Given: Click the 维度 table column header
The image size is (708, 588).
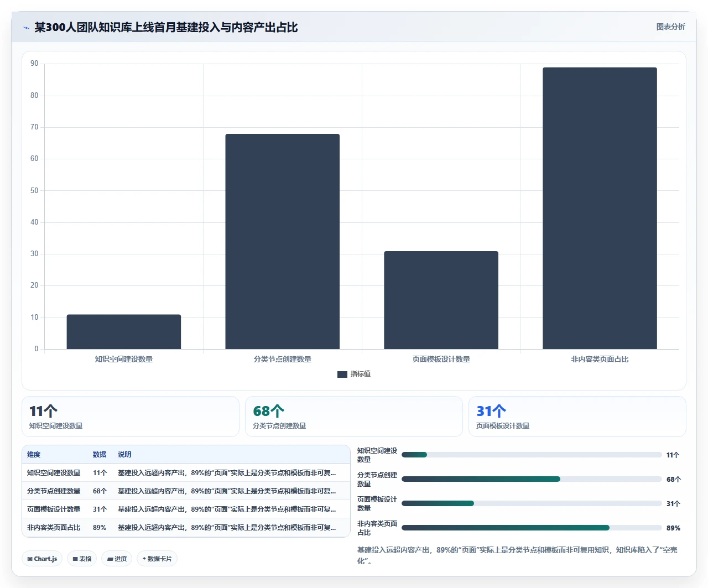Looking at the screenshot, I should tap(34, 455).
